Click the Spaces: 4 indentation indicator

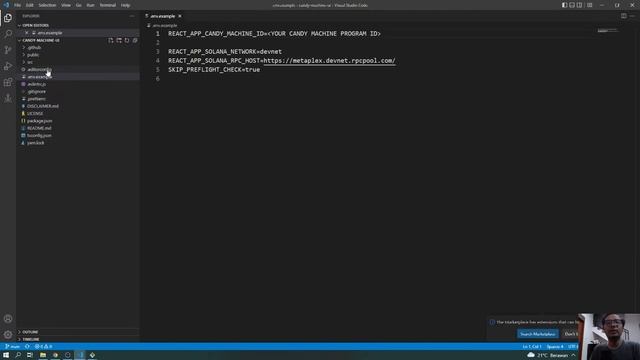(555, 347)
